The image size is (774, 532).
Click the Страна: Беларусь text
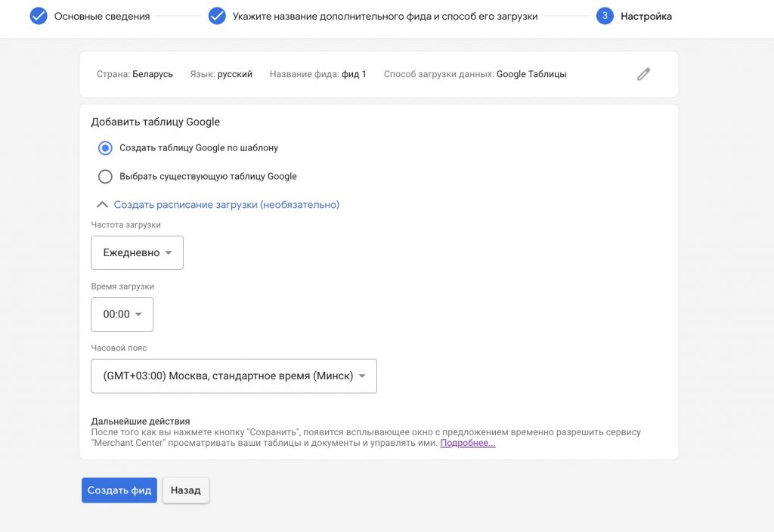[135, 75]
